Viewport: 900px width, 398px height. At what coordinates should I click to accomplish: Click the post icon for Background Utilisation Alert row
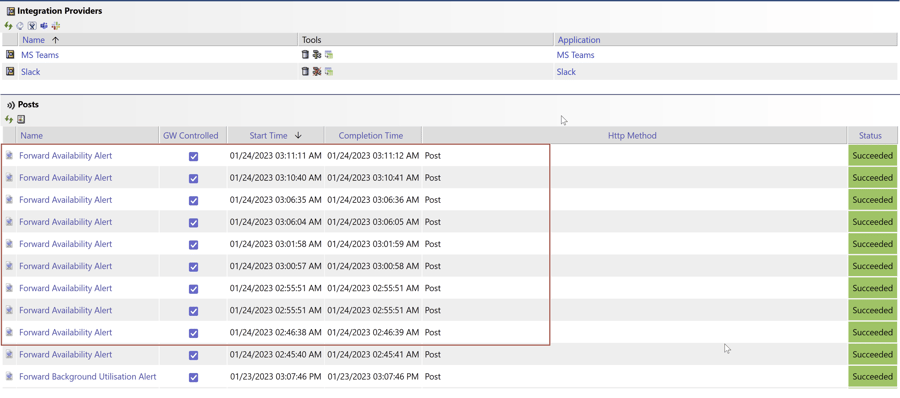pos(10,377)
